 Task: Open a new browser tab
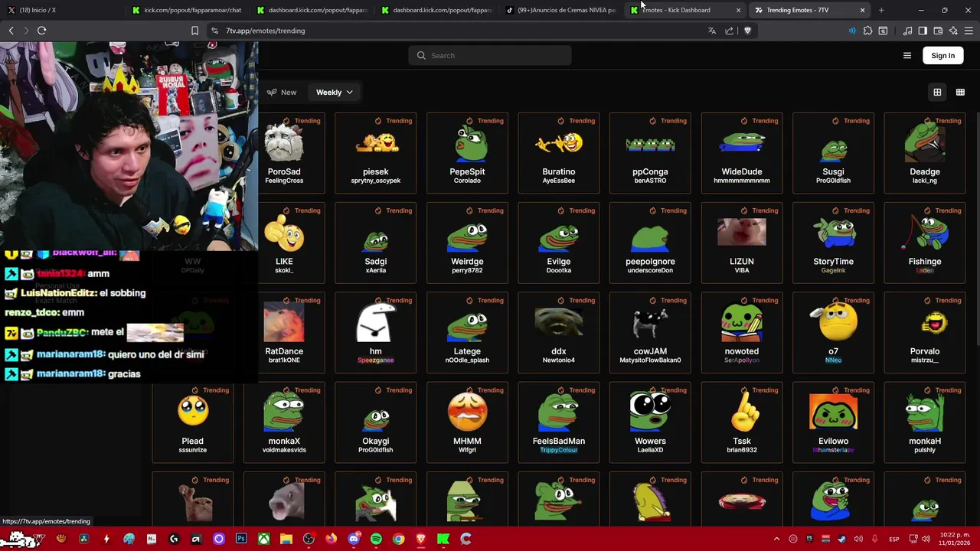click(881, 10)
